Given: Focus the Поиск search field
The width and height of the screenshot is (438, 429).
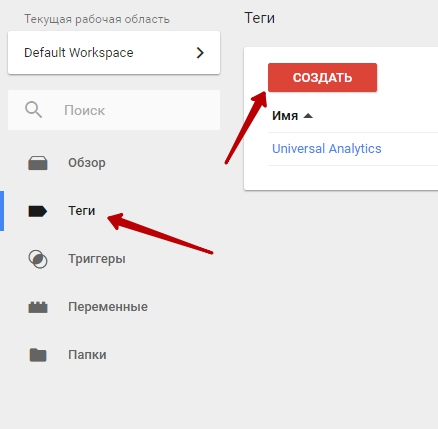Looking at the screenshot, I should (x=114, y=110).
